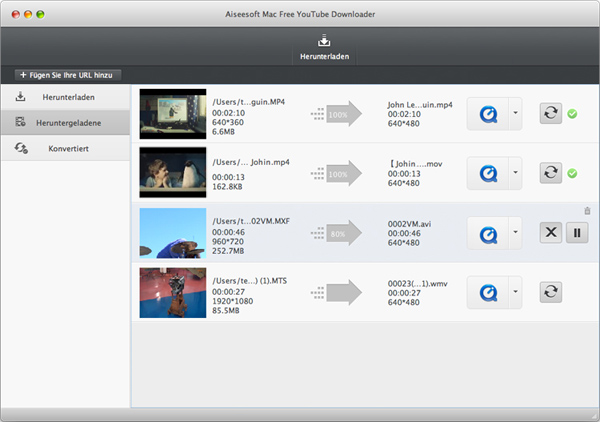Viewport: 600px width, 422px height.
Task: Click QuickTime format icon in guin.MP4 row
Action: click(488, 114)
